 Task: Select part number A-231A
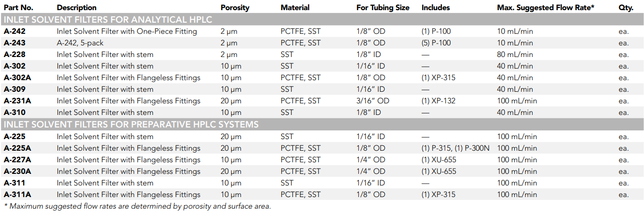coord(17,101)
